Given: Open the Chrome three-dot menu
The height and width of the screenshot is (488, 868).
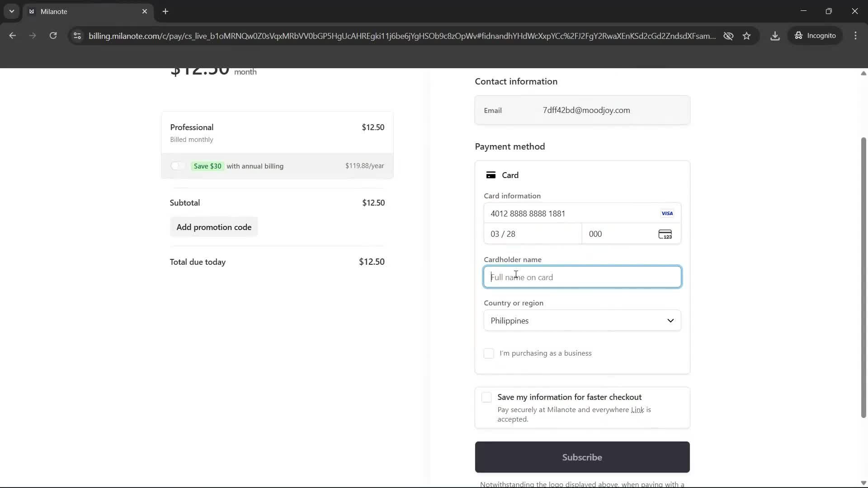Looking at the screenshot, I should 856,36.
